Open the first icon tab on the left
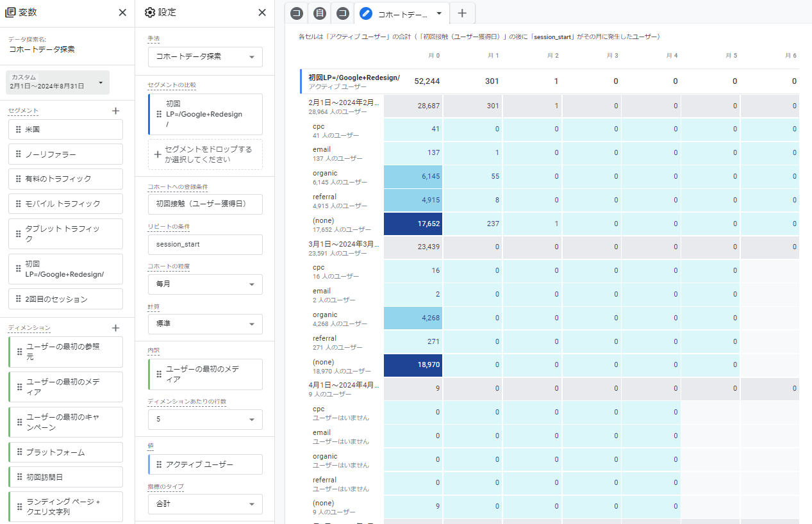This screenshot has height=524, width=812. coord(296,13)
